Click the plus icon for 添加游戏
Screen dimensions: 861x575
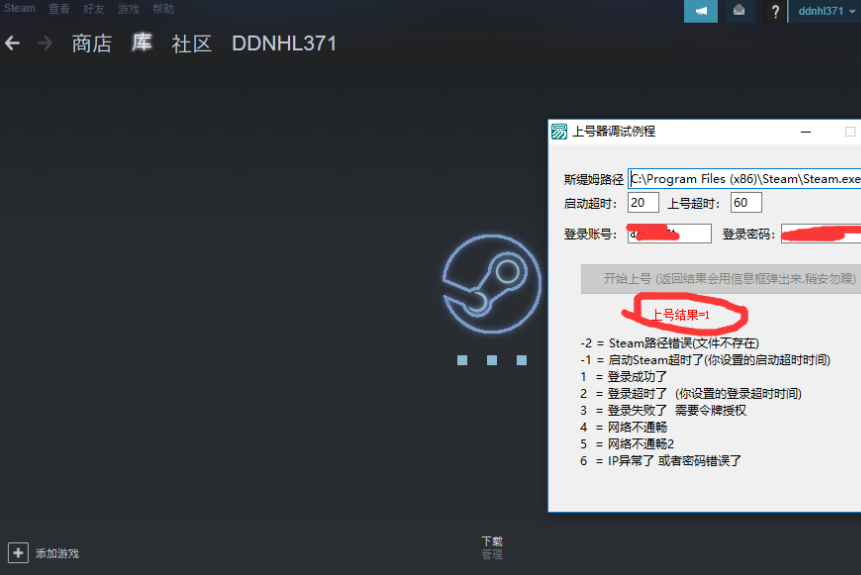[x=18, y=552]
